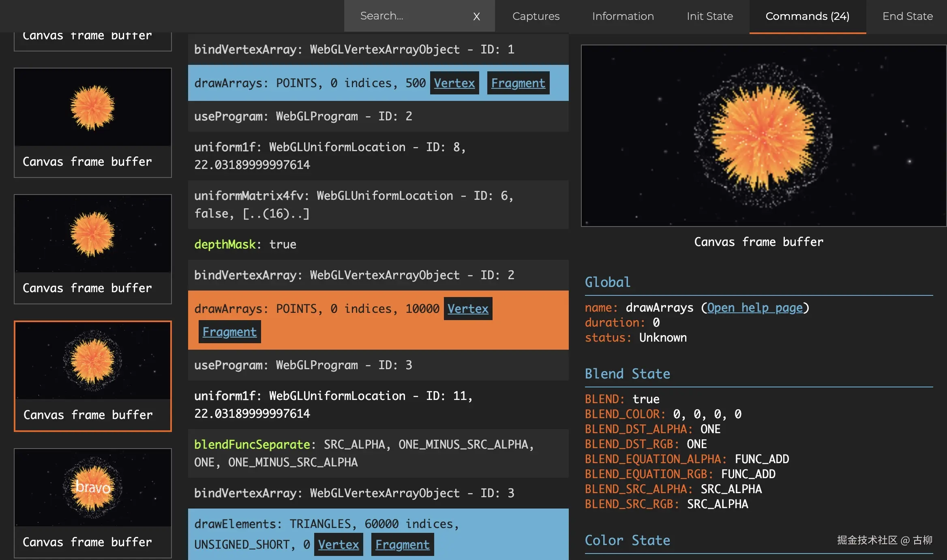Open Vertex shader for 500-point drawArrays
The width and height of the screenshot is (947, 560).
(x=454, y=83)
